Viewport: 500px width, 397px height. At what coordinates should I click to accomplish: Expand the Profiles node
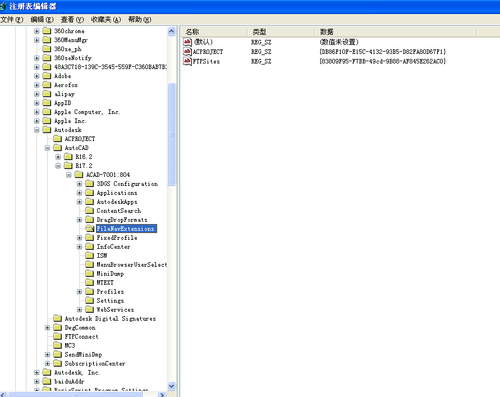[79, 292]
